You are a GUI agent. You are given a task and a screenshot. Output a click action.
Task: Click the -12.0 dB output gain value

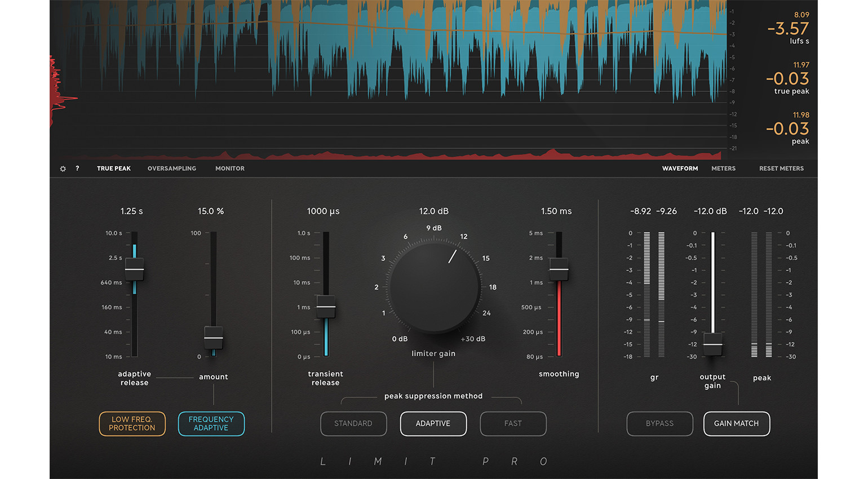point(710,211)
